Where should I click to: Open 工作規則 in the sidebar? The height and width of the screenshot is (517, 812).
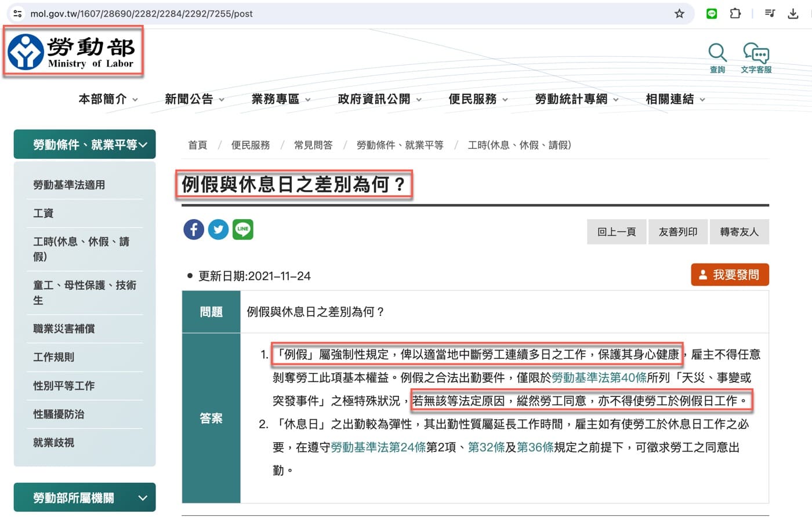pyautogui.click(x=53, y=357)
